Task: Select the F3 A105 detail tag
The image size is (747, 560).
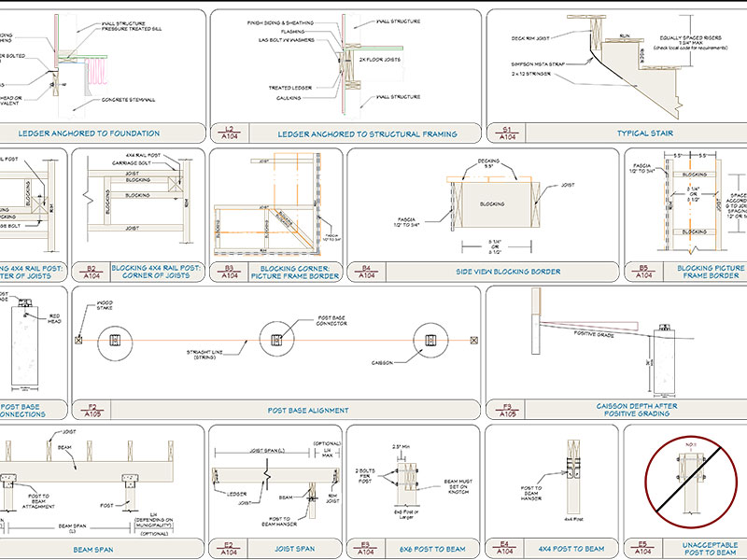Action: point(507,411)
